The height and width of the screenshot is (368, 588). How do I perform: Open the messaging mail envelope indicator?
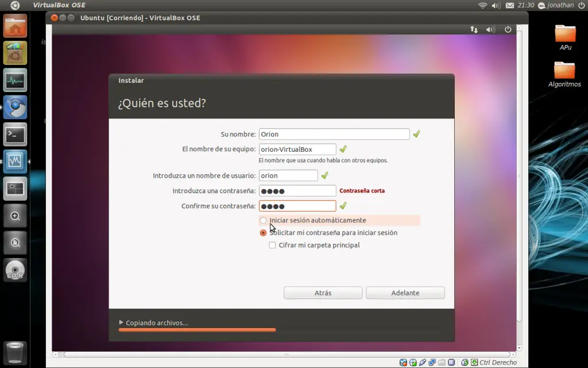pyautogui.click(x=510, y=5)
